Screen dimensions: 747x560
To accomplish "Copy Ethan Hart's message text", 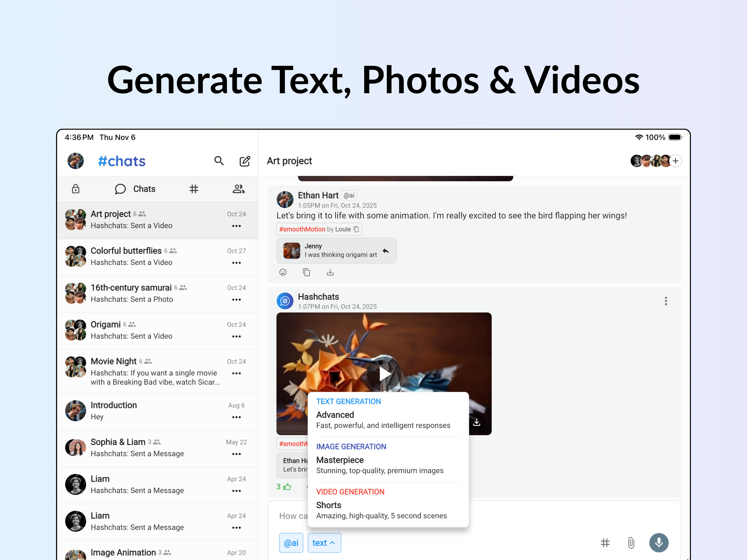I will click(x=306, y=272).
